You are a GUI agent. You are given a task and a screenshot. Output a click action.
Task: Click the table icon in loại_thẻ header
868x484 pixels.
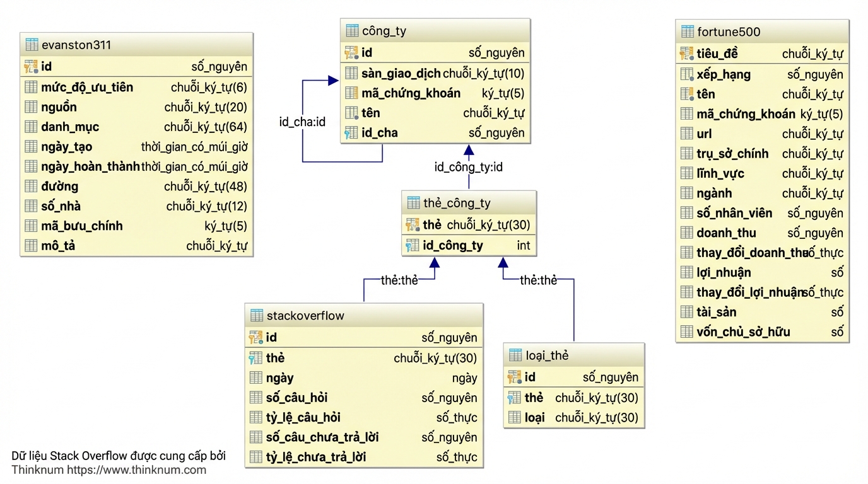(515, 355)
